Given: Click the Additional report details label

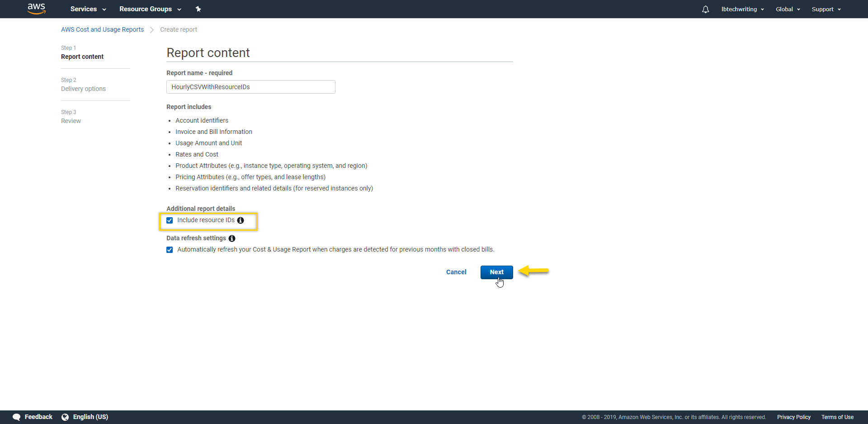Looking at the screenshot, I should 201,209.
